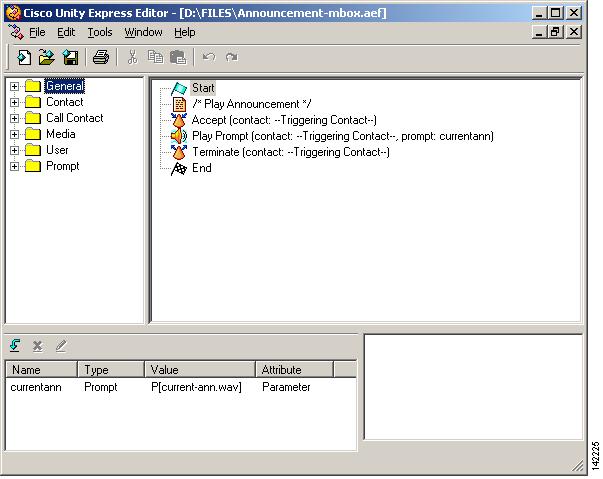Viewport: 603px width, 479px height.
Task: Click the Play Prompt speaker icon
Action: click(179, 136)
